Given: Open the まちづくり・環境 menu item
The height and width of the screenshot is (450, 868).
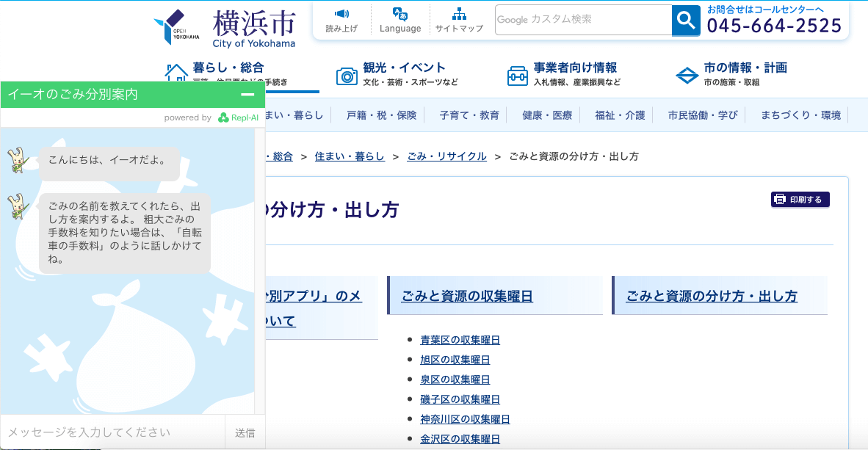Looking at the screenshot, I should [800, 115].
